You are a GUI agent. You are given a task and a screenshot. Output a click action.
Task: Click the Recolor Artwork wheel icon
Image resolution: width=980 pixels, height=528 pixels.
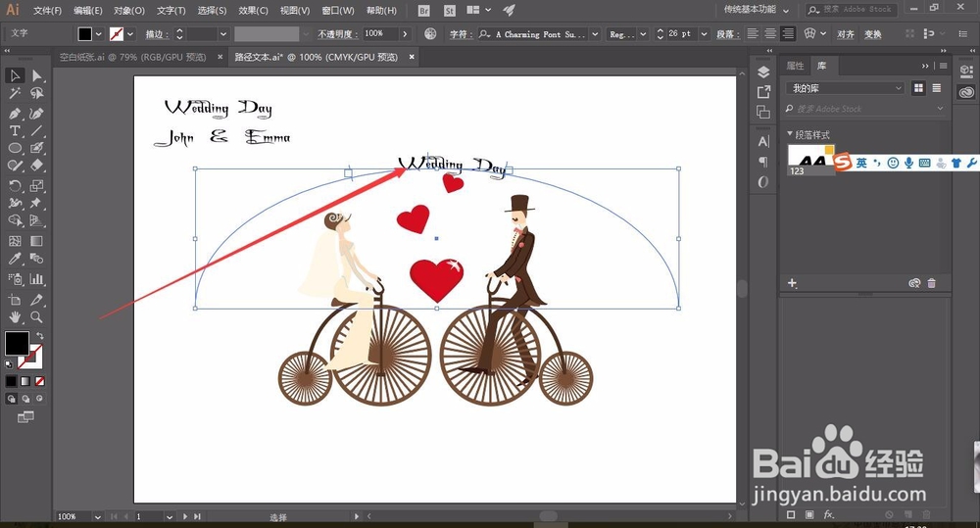[430, 33]
